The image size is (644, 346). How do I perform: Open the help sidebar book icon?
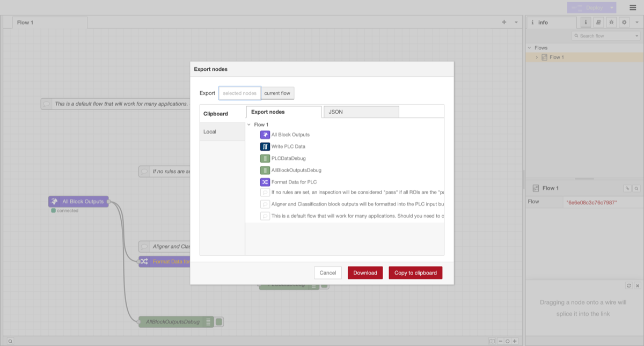pos(597,22)
